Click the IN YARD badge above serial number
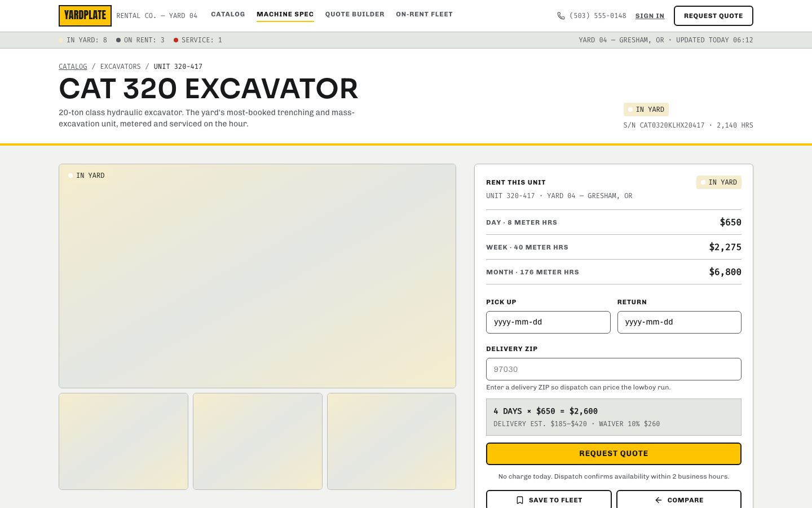 pos(646,110)
